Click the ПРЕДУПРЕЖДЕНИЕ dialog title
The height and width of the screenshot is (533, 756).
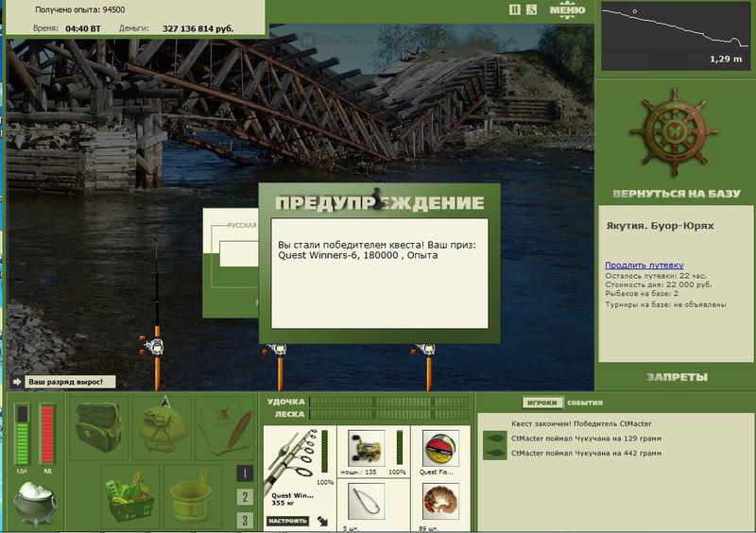[380, 202]
